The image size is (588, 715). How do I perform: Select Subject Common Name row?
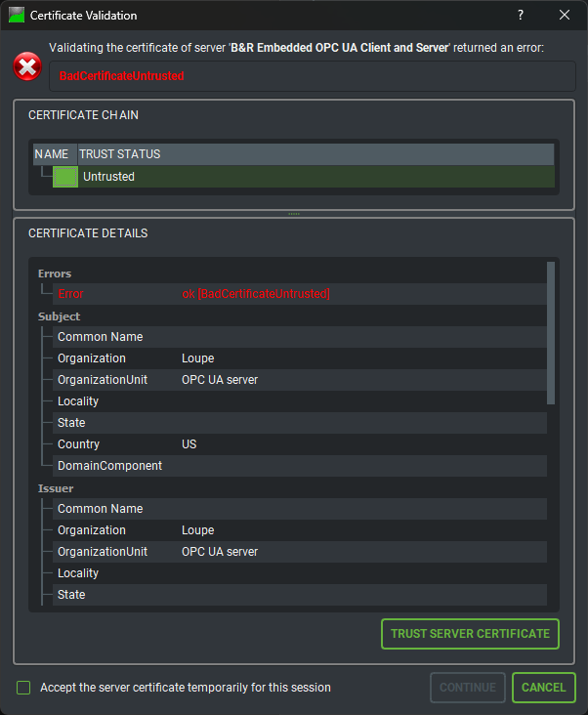coord(300,337)
